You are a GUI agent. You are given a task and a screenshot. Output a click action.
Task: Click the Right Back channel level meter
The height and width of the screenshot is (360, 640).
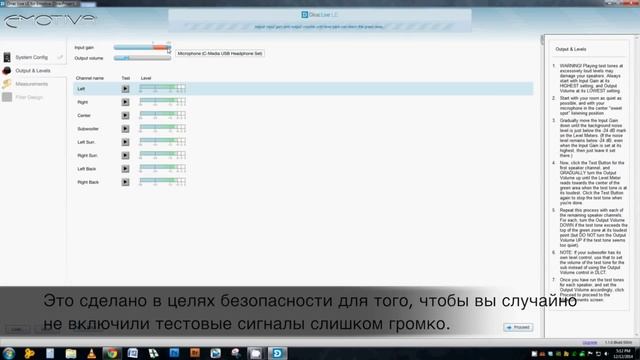(162, 182)
